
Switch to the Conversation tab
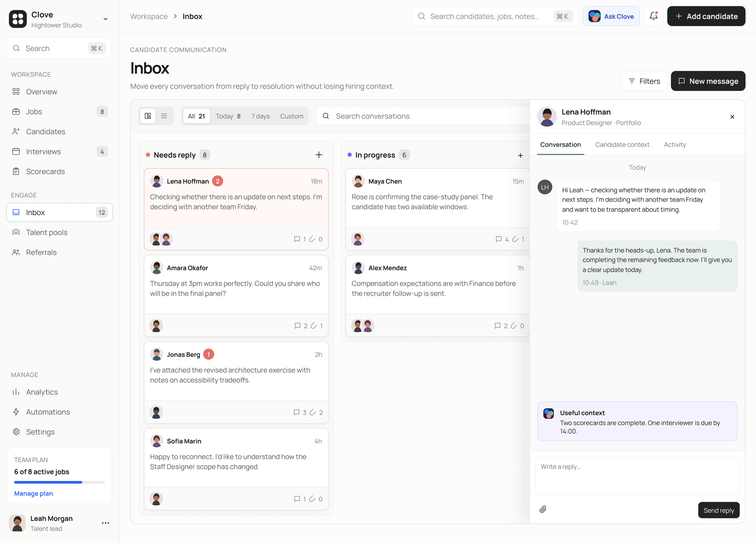coord(560,145)
